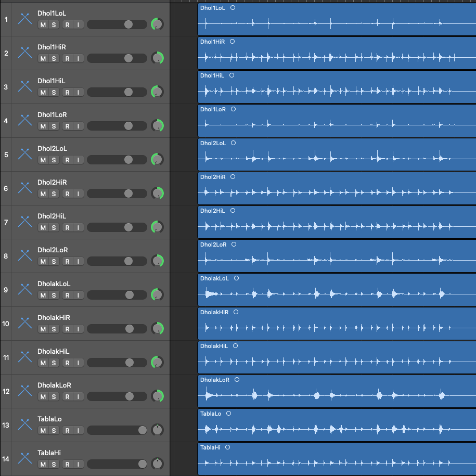The image size is (476, 476).
Task: Click the drumsticks icon on Dhol2HiR track
Action: pyautogui.click(x=25, y=188)
